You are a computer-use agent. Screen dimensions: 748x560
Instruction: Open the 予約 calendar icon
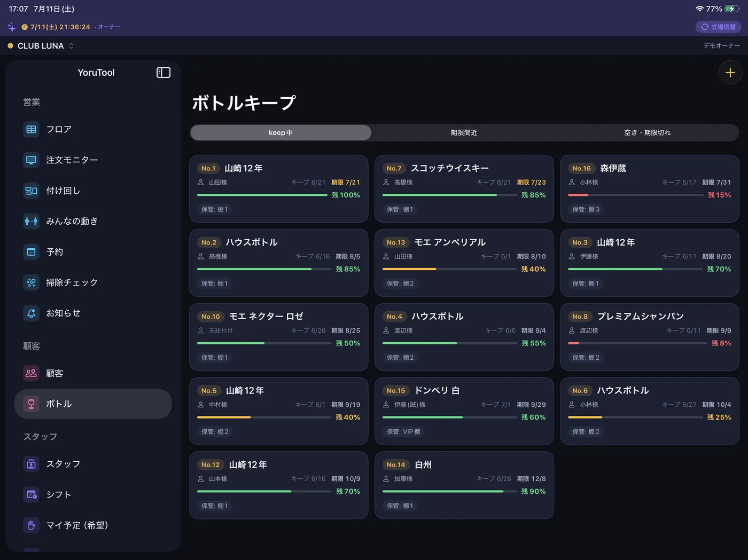coord(32,252)
